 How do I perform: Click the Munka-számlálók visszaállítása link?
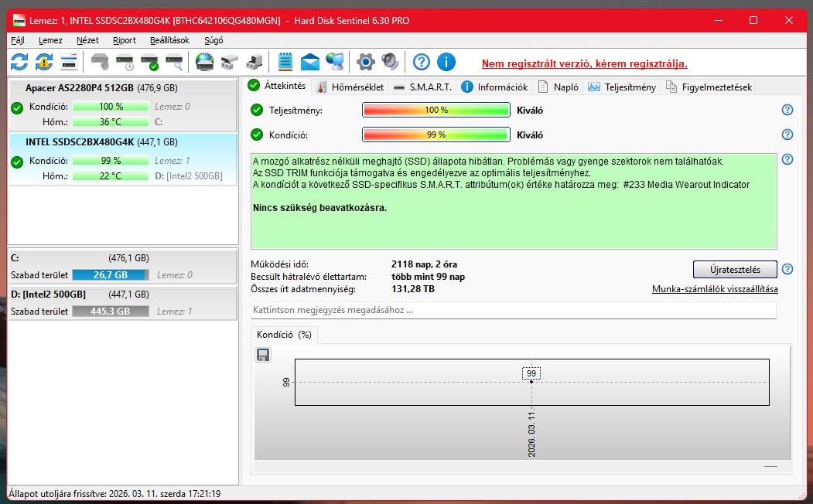click(715, 289)
